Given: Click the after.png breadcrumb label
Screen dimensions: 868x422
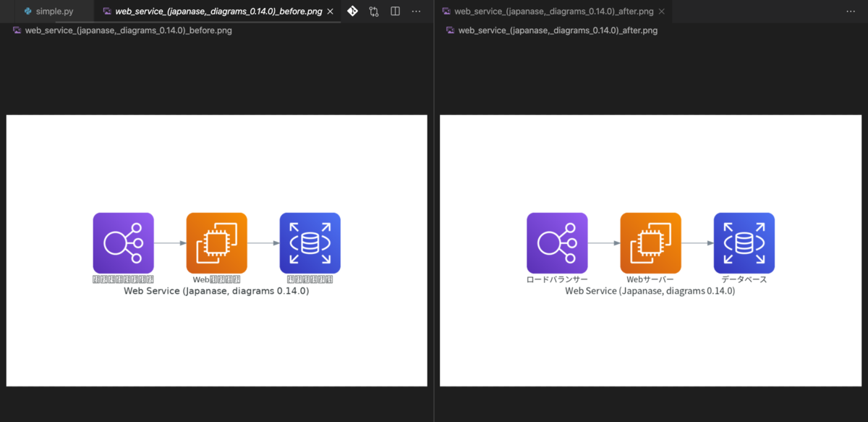Looking at the screenshot, I should [x=557, y=30].
